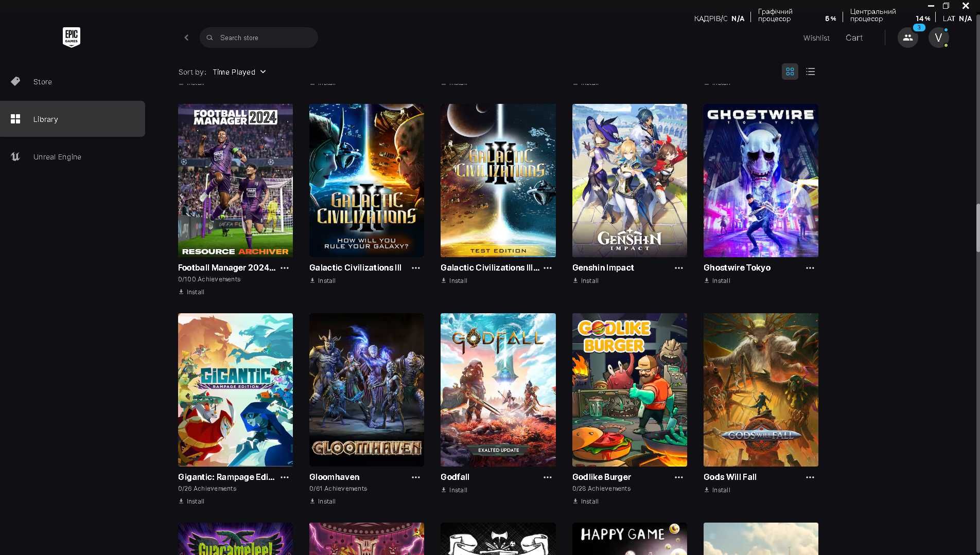Install Football Manager 2024
980x555 pixels.
click(x=191, y=292)
